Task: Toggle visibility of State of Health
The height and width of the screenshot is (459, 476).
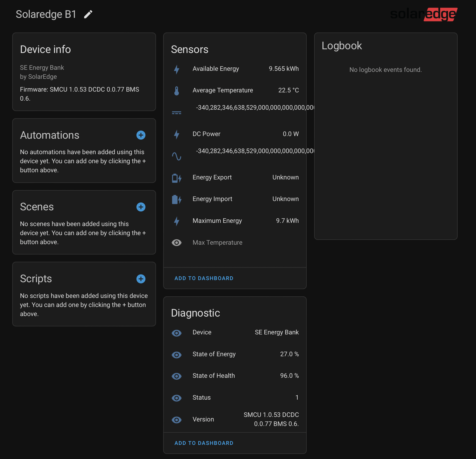Action: click(x=177, y=376)
